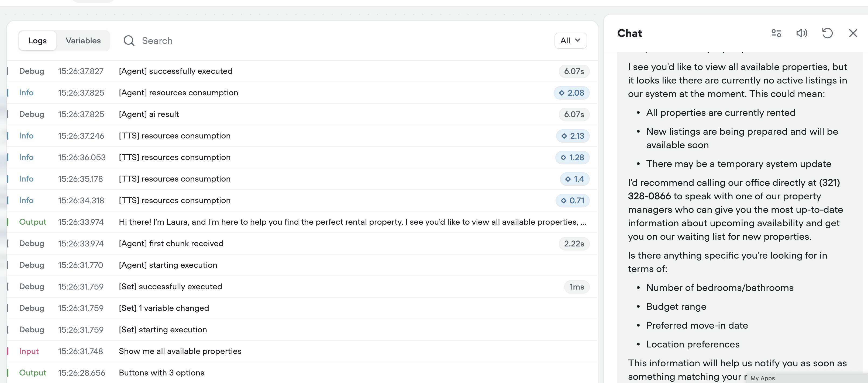The width and height of the screenshot is (868, 383).
Task: Click the My Apps label at bottom
Action: [x=763, y=378]
